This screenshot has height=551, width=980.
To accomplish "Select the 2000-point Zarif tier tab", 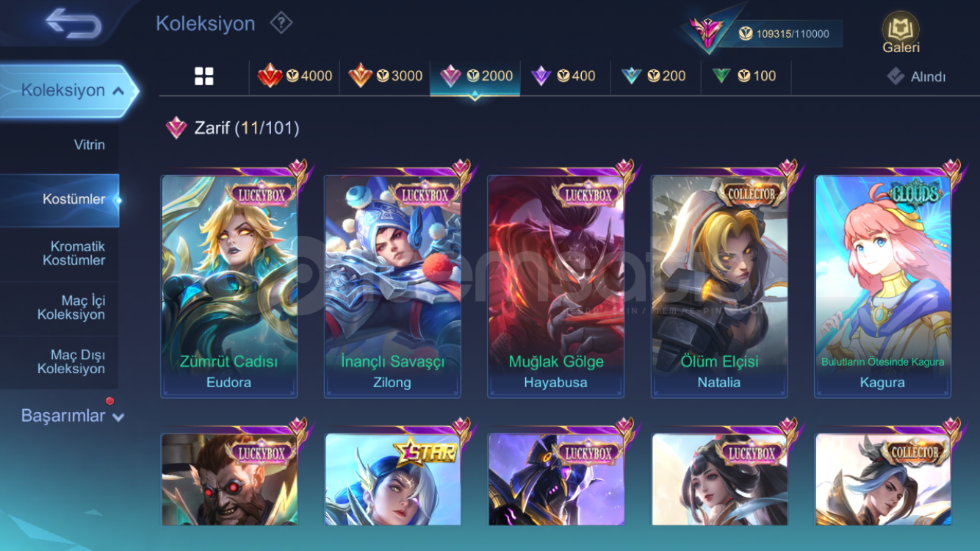I will (x=475, y=76).
